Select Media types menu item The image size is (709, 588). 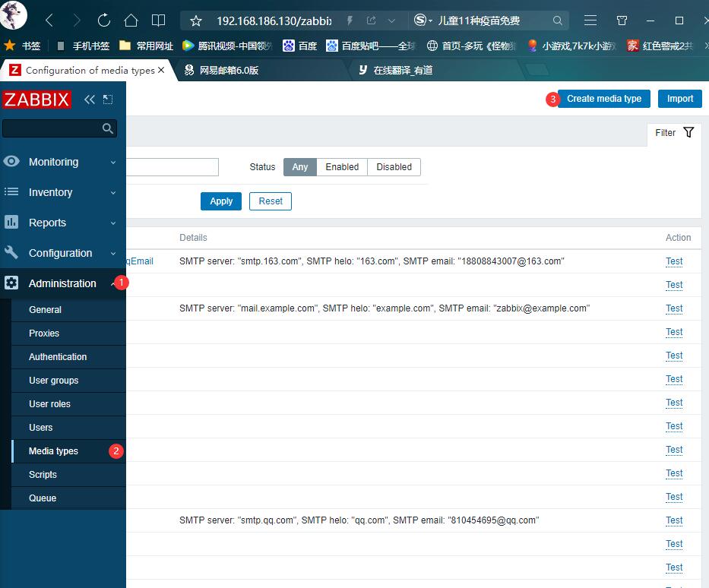(x=68, y=451)
